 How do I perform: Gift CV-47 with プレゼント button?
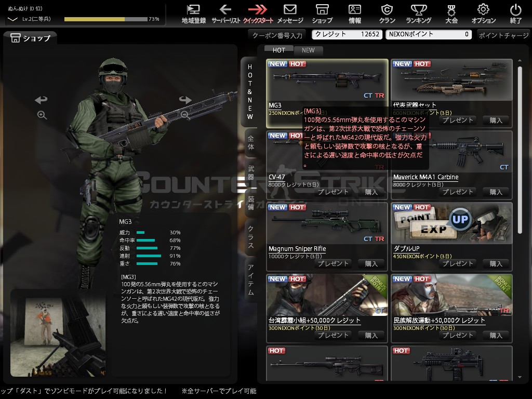[x=333, y=192]
